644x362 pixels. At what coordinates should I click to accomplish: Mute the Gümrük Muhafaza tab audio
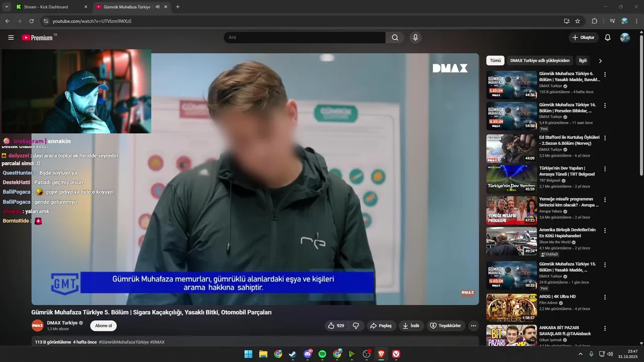tap(157, 7)
